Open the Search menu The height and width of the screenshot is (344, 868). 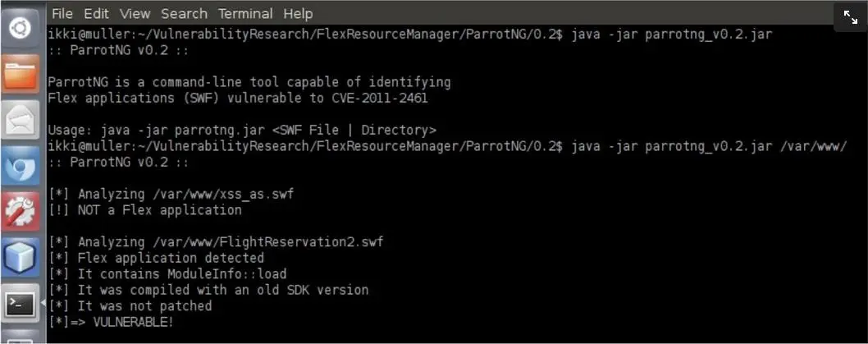(x=184, y=14)
